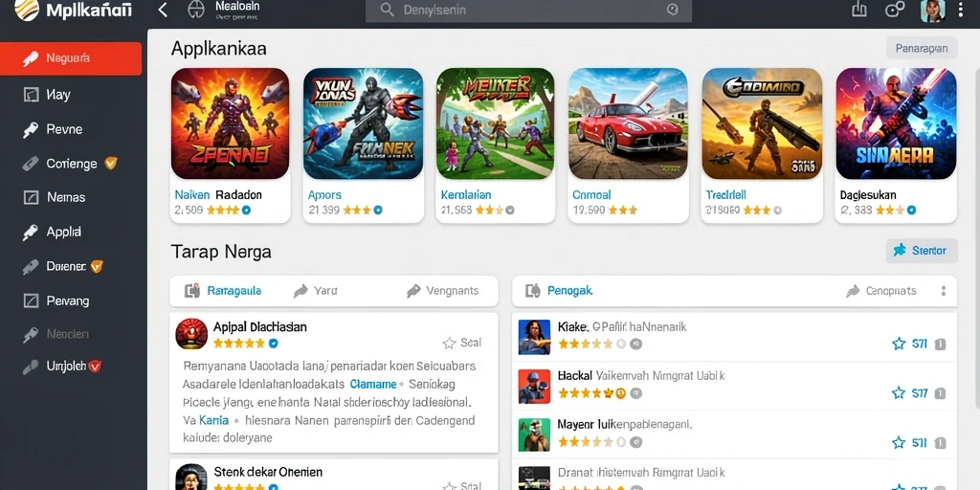Click the Stentor button
980x490 pixels.
(922, 251)
